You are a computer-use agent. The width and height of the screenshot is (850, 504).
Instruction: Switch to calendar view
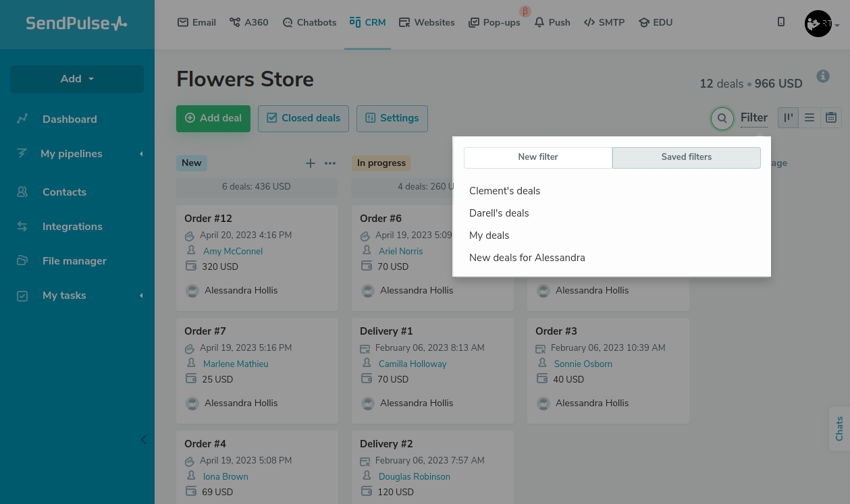pos(831,118)
